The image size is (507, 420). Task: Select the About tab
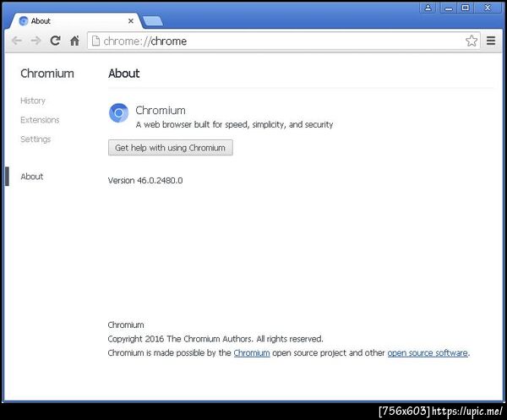[x=75, y=21]
